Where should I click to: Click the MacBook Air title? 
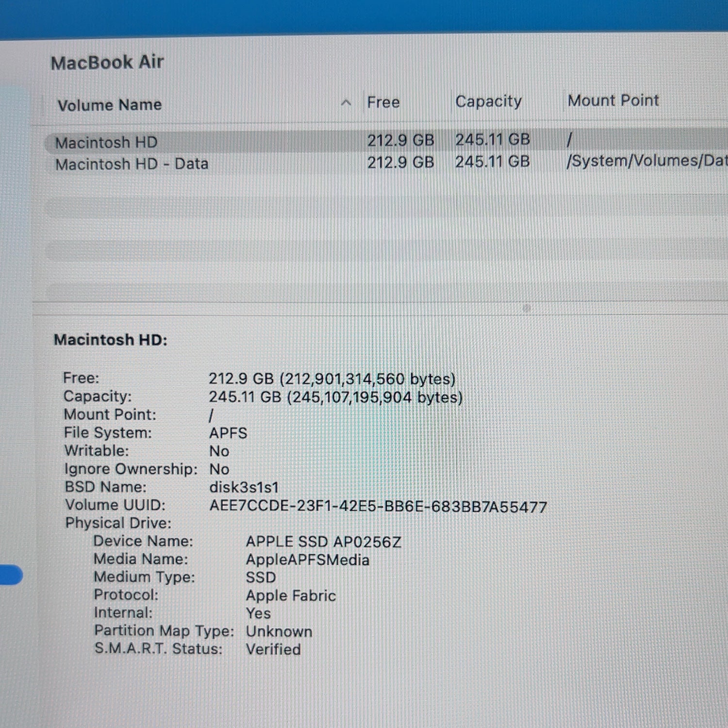coord(107,63)
